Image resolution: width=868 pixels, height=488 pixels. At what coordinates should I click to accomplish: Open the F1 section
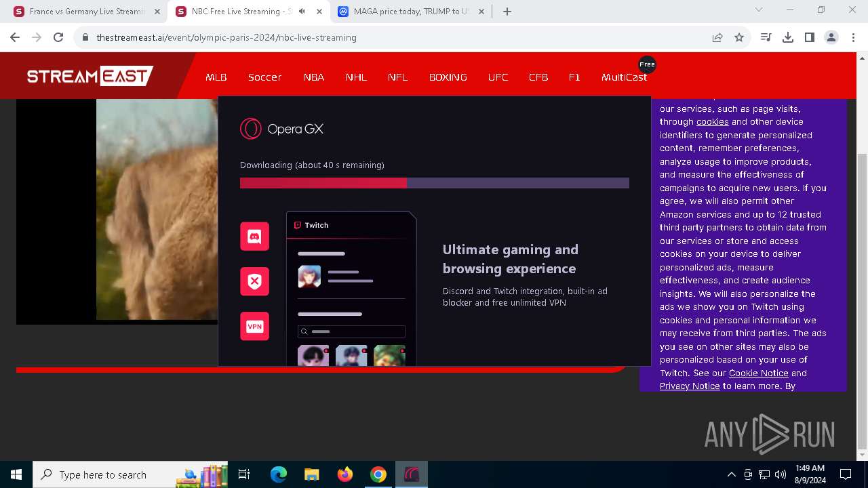574,77
